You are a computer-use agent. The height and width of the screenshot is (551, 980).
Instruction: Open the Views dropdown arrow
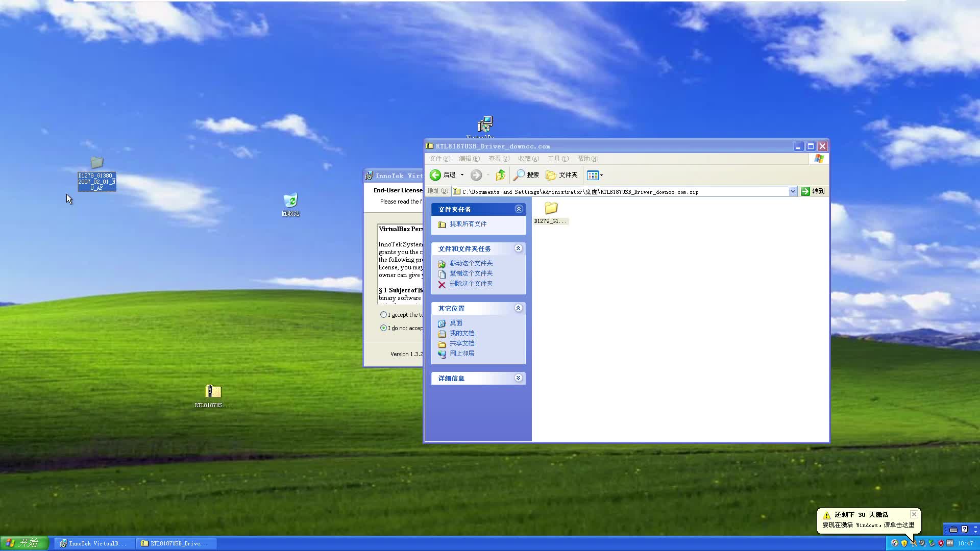tap(601, 176)
